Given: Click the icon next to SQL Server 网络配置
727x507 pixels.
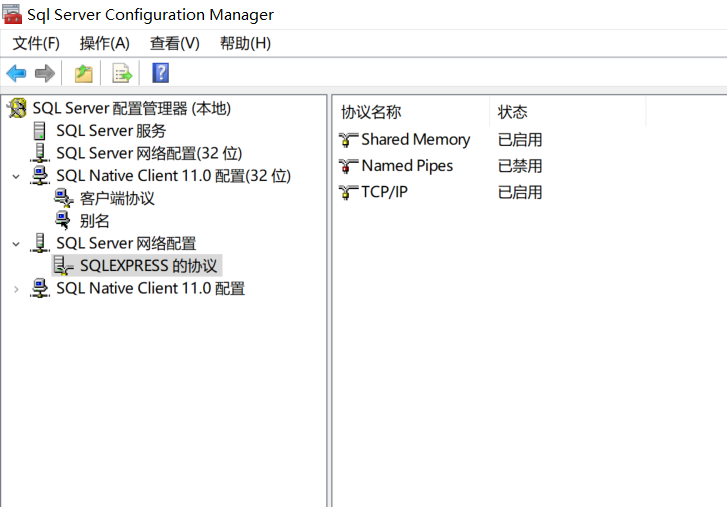Looking at the screenshot, I should (40, 243).
